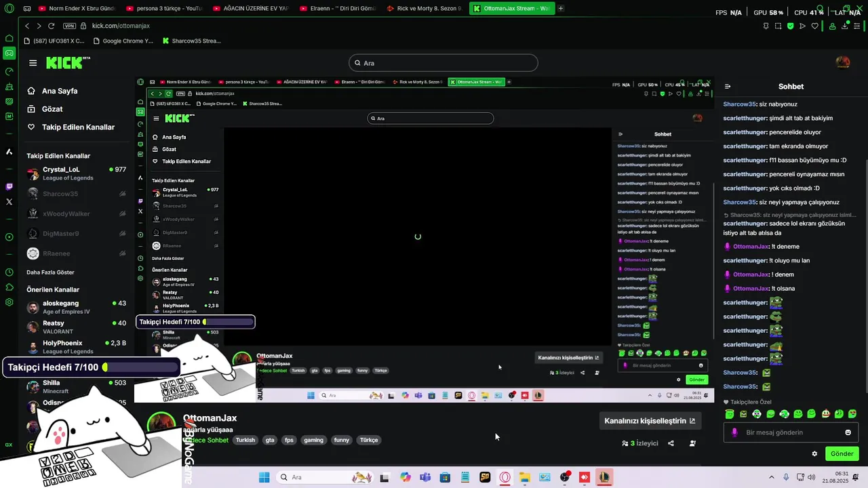Open Reatsy VALORANT channel
The height and width of the screenshot is (488, 868).
[x=76, y=327]
